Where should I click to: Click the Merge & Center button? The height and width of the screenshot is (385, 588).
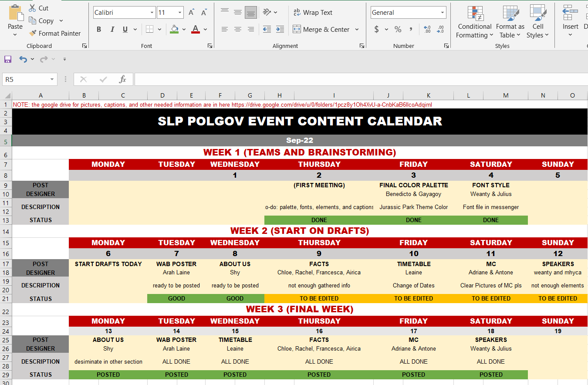pyautogui.click(x=321, y=29)
